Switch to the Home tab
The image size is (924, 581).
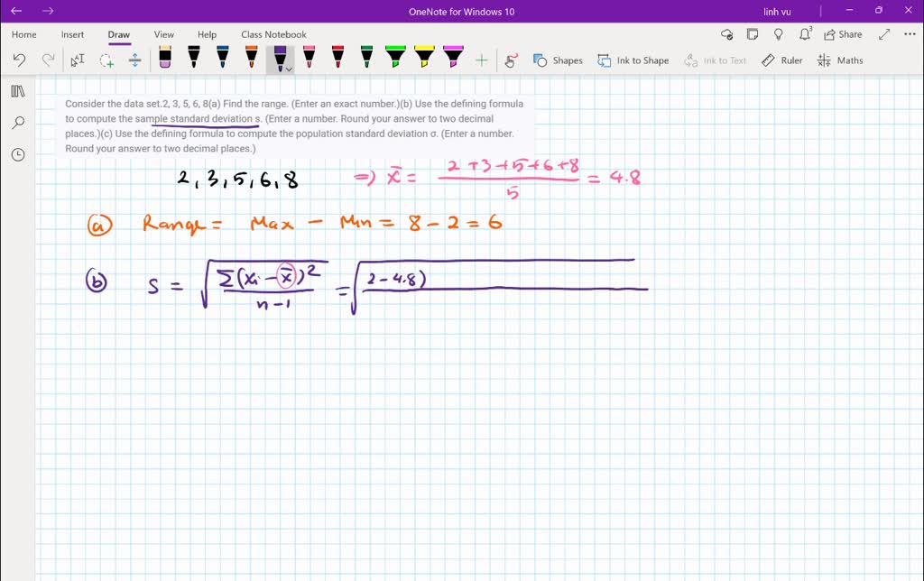tap(23, 34)
